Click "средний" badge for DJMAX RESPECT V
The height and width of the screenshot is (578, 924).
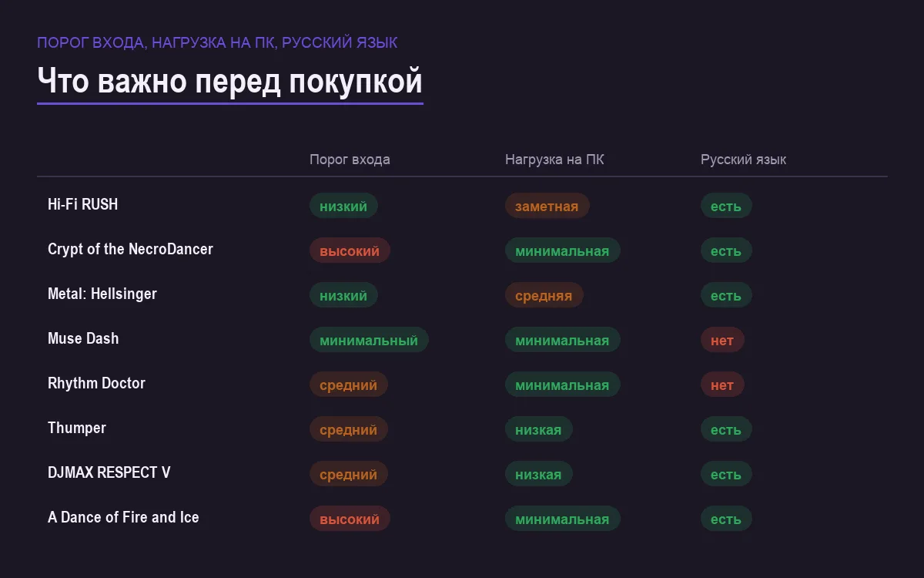[348, 474]
